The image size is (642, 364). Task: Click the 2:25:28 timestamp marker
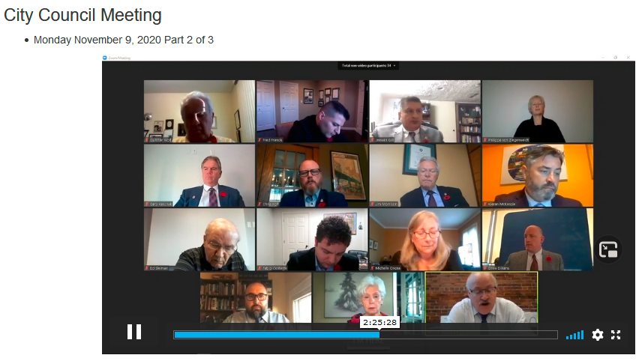pos(379,322)
